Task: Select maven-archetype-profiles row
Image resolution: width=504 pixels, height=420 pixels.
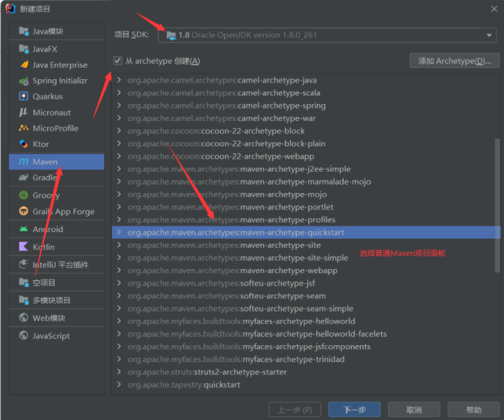Action: point(306,220)
